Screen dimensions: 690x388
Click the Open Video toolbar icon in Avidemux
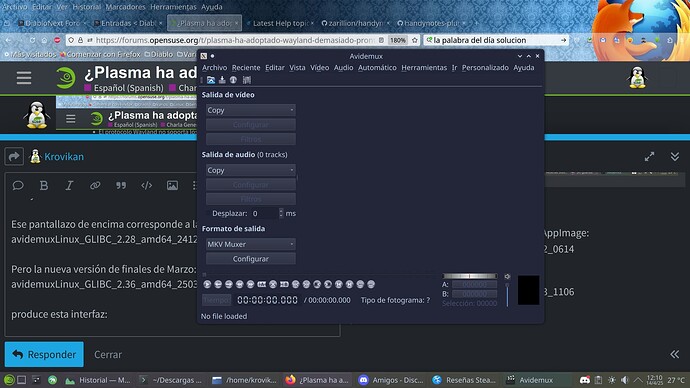(211, 80)
